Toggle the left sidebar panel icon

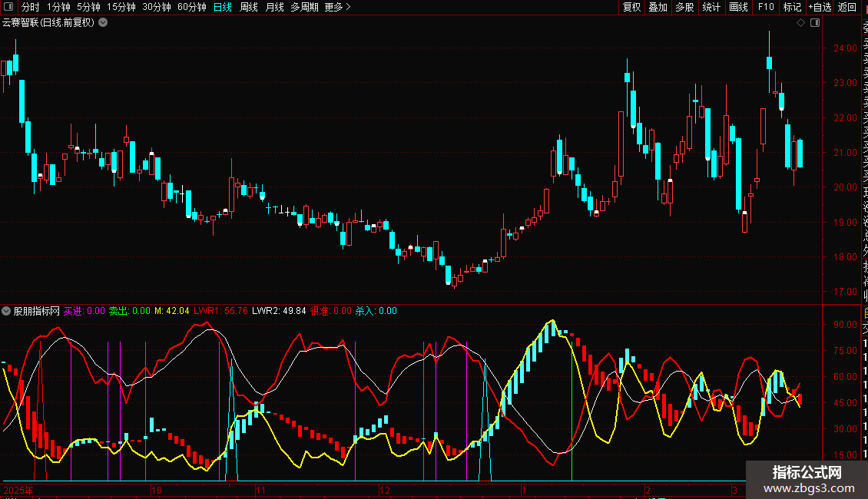click(x=8, y=7)
